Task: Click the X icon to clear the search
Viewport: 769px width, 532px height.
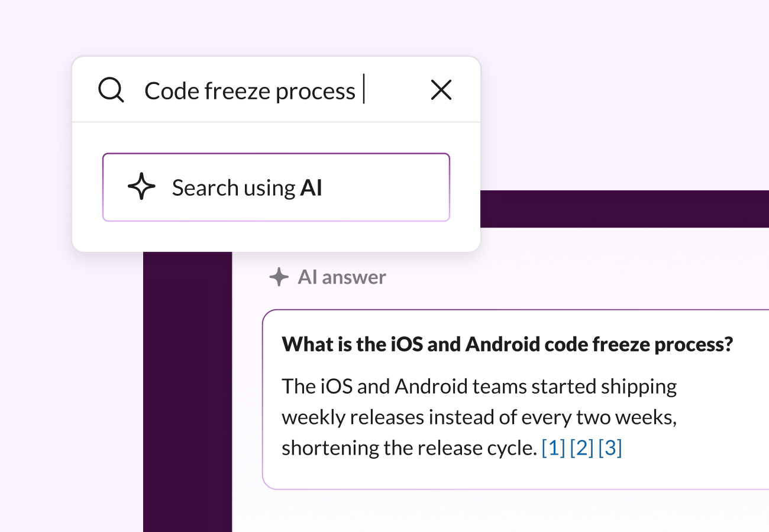Action: (x=441, y=90)
